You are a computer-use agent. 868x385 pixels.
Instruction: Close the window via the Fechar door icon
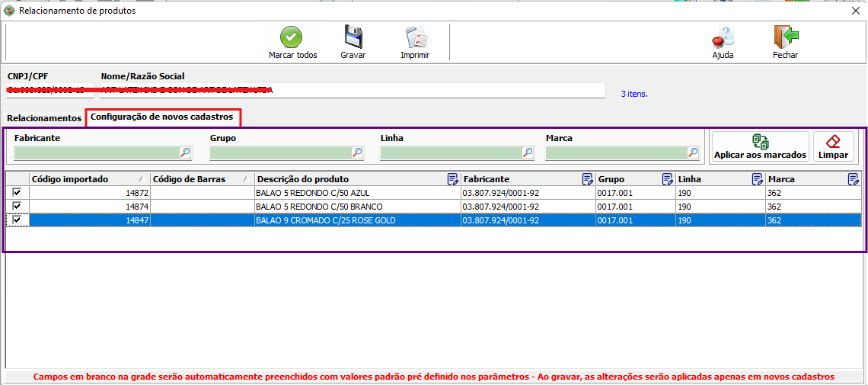(786, 37)
